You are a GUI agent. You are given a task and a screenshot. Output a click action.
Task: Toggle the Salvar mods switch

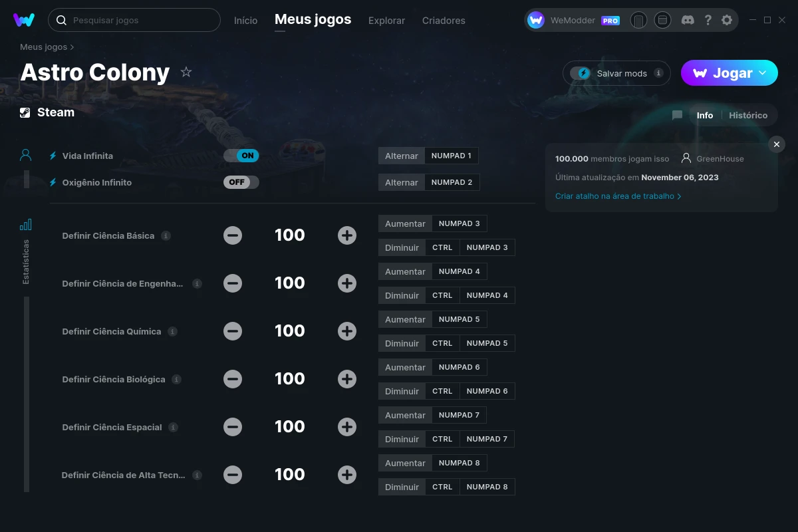coord(581,73)
